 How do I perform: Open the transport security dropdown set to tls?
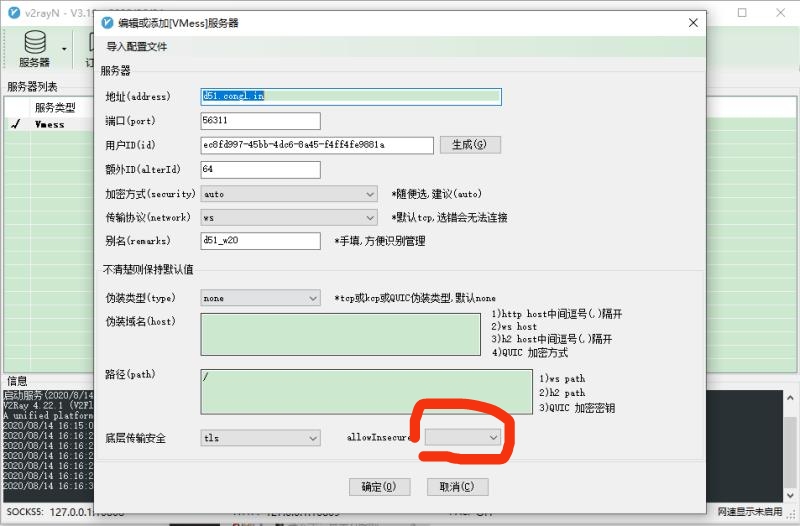pyautogui.click(x=260, y=438)
